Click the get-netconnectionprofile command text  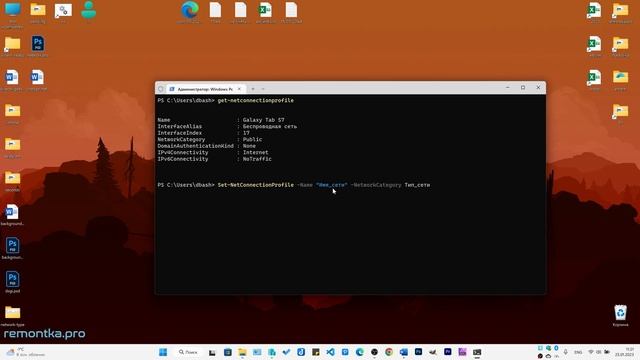click(256, 100)
